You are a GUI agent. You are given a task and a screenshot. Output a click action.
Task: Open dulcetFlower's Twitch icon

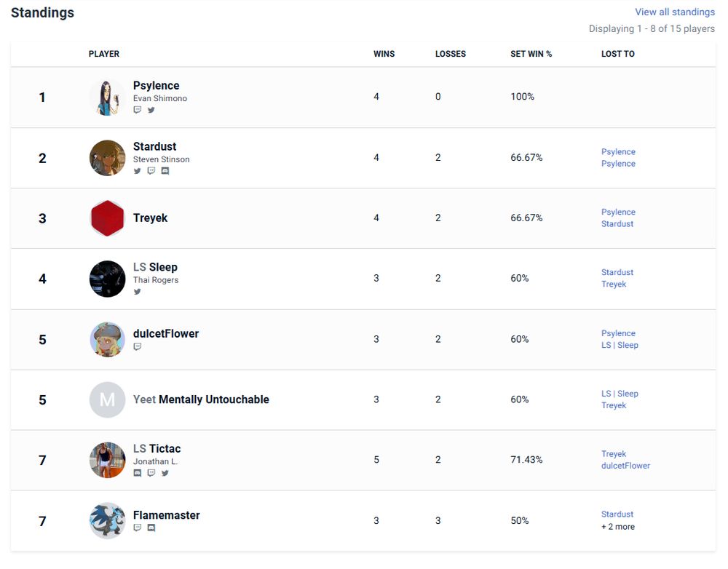pos(138,347)
